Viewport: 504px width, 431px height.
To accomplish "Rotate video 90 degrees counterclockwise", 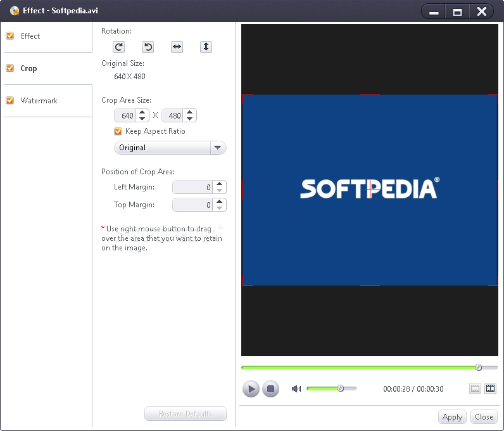I will [x=148, y=47].
